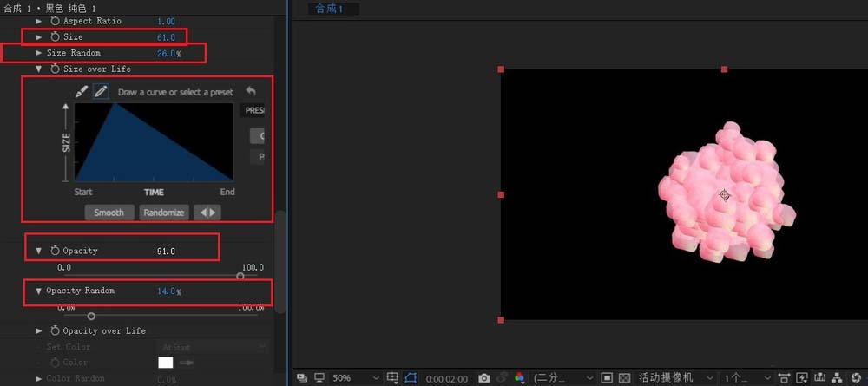The width and height of the screenshot is (868, 386).
Task: Select the pencil curve drawing tool
Action: 101,91
